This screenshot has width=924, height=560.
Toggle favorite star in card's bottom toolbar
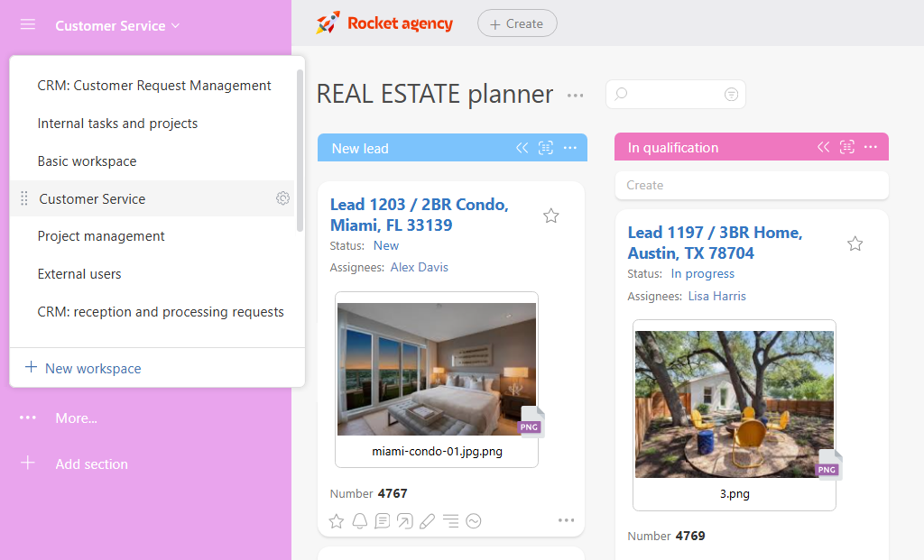point(337,521)
